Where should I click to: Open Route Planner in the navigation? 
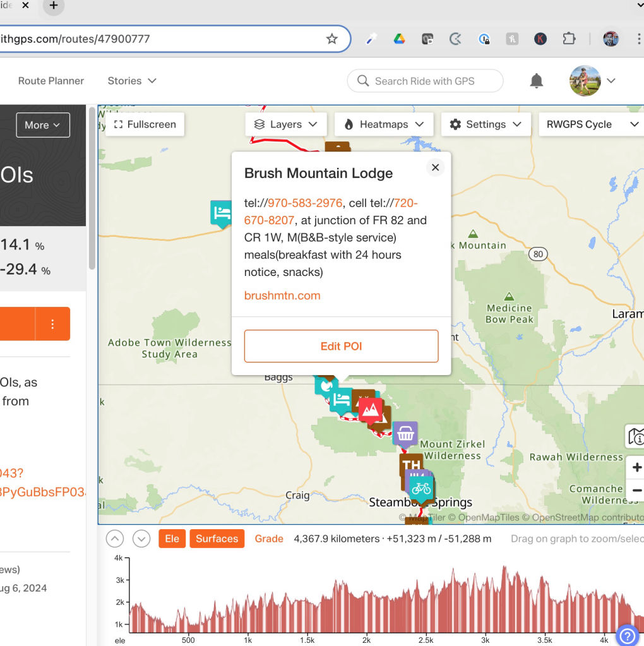pos(51,81)
